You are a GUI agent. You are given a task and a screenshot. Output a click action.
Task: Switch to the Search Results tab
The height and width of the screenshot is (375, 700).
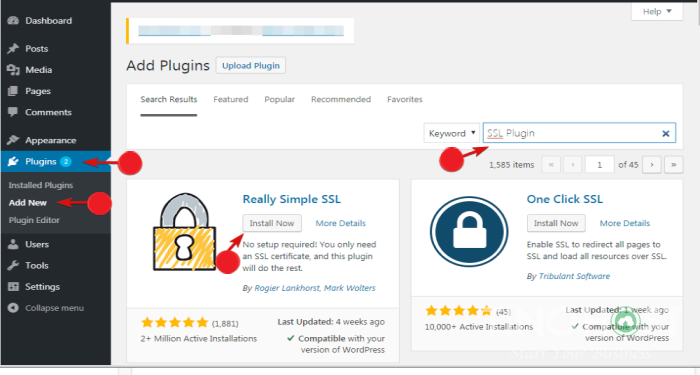click(x=169, y=99)
